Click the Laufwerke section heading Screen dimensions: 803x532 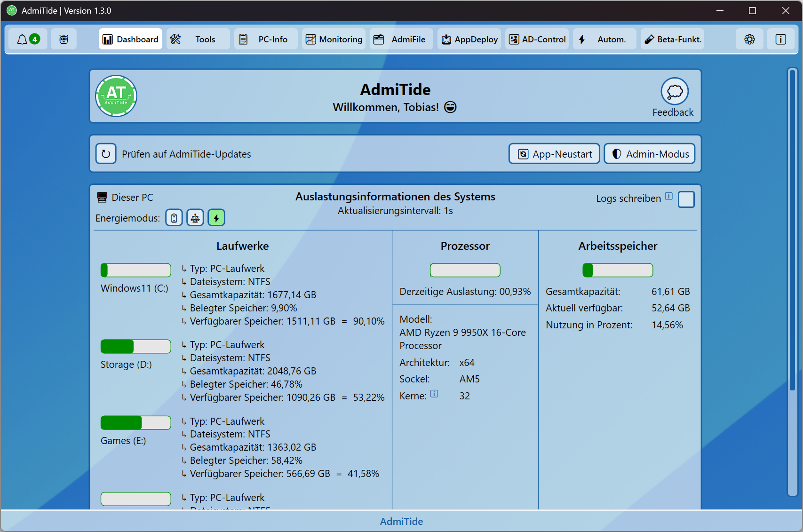pyautogui.click(x=242, y=246)
